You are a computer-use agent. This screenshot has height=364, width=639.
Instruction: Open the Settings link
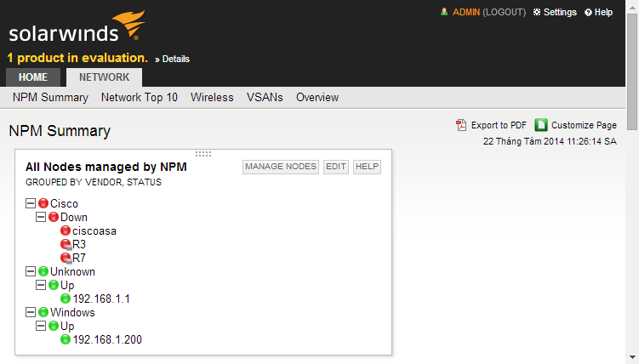(x=560, y=12)
